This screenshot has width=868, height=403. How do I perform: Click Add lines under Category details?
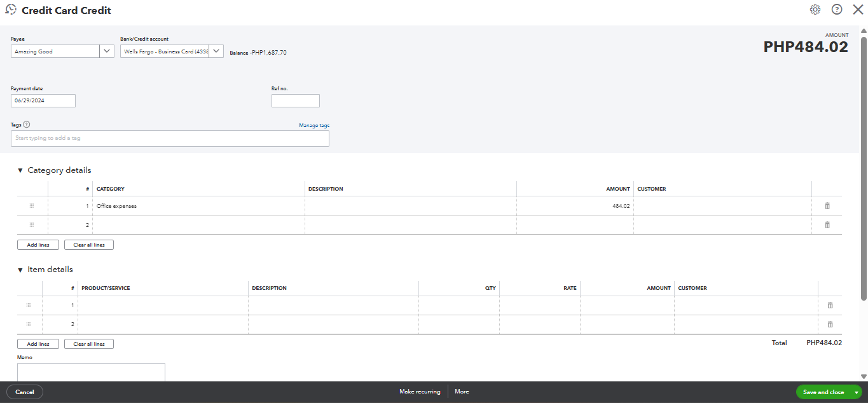38,245
